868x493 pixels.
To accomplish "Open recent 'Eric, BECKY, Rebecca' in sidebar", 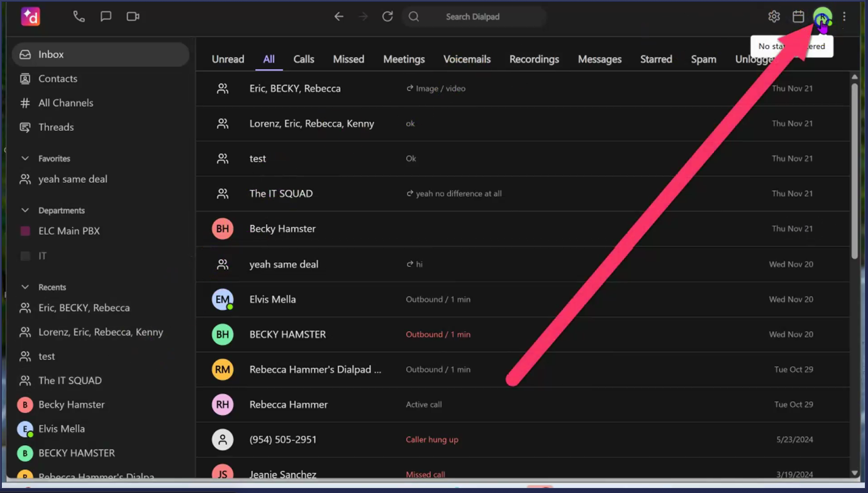I will coord(101,307).
